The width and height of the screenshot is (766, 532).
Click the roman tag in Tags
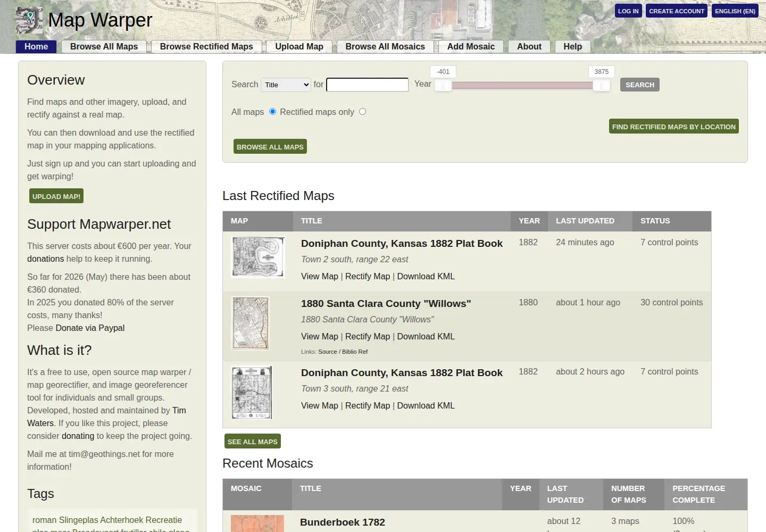click(44, 520)
